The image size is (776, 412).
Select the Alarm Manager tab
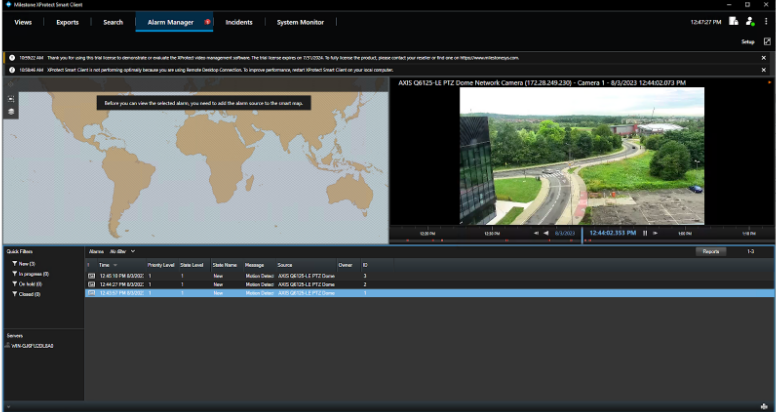174,22
